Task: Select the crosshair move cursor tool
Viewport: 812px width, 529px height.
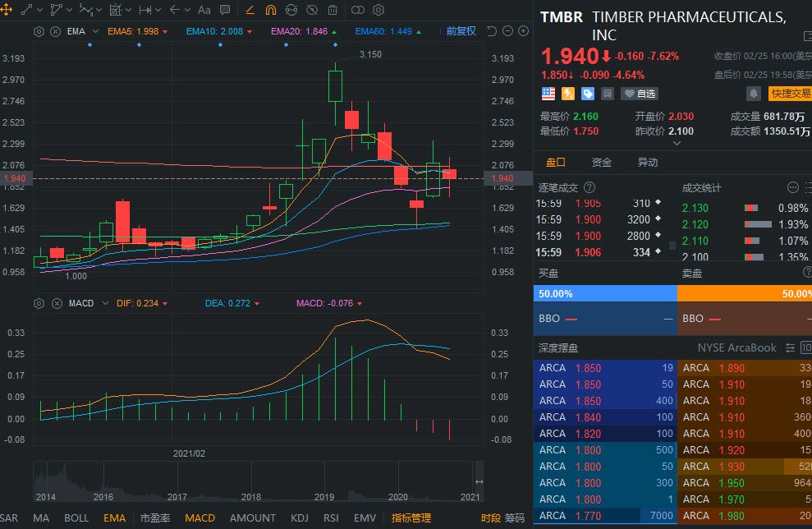Action: [7, 9]
